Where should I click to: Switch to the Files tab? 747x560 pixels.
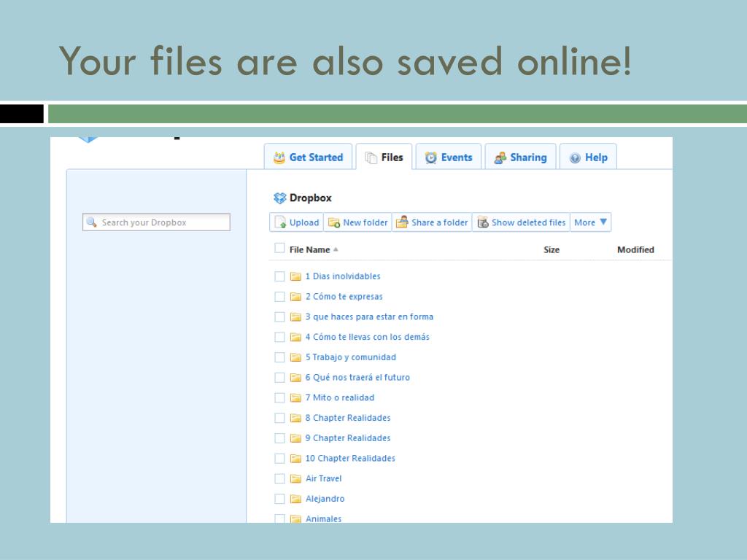[x=384, y=157]
